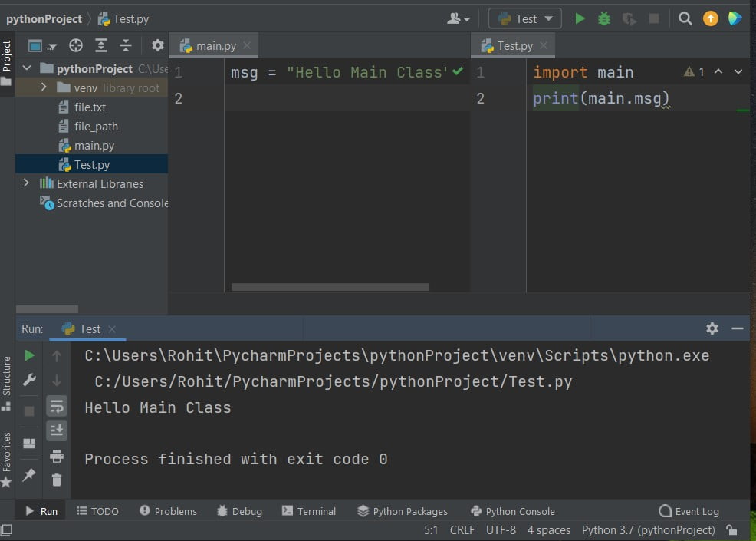Screen dimensions: 756x541
Task: Toggle soft-wrap in the Run console
Action: [57, 405]
